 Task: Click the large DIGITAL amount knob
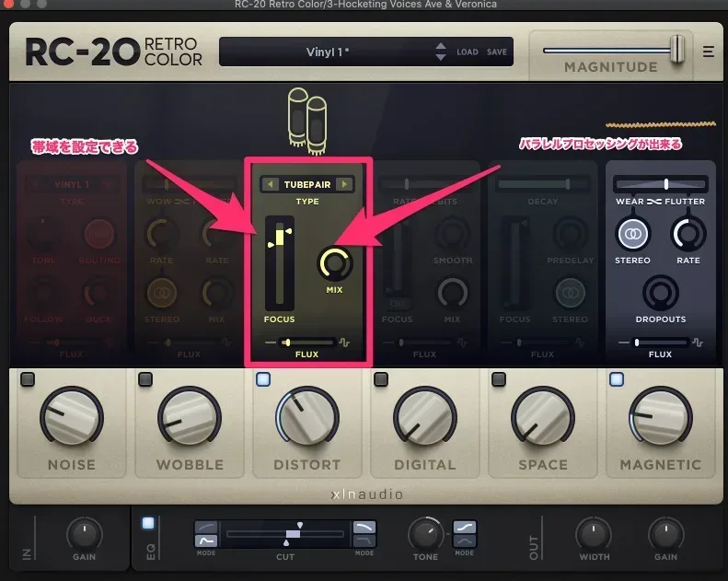425,416
